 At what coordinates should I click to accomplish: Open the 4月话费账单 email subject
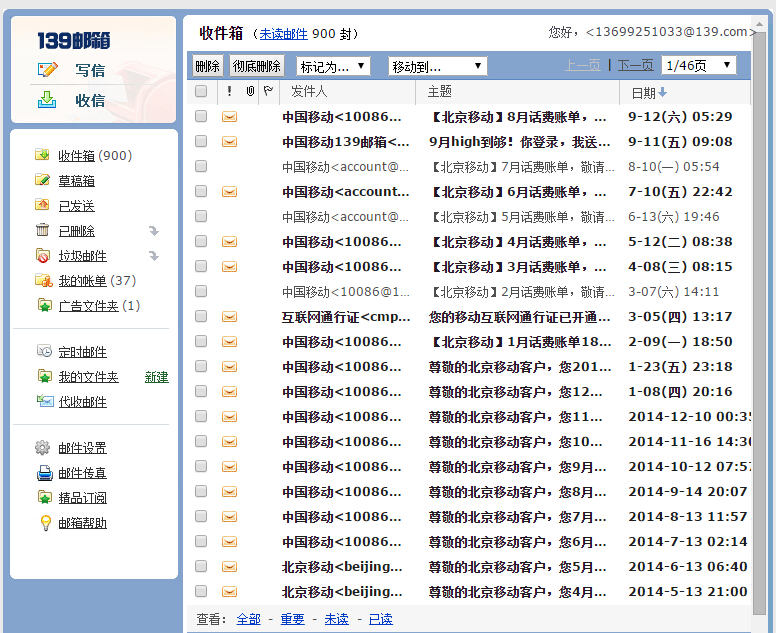[520, 242]
